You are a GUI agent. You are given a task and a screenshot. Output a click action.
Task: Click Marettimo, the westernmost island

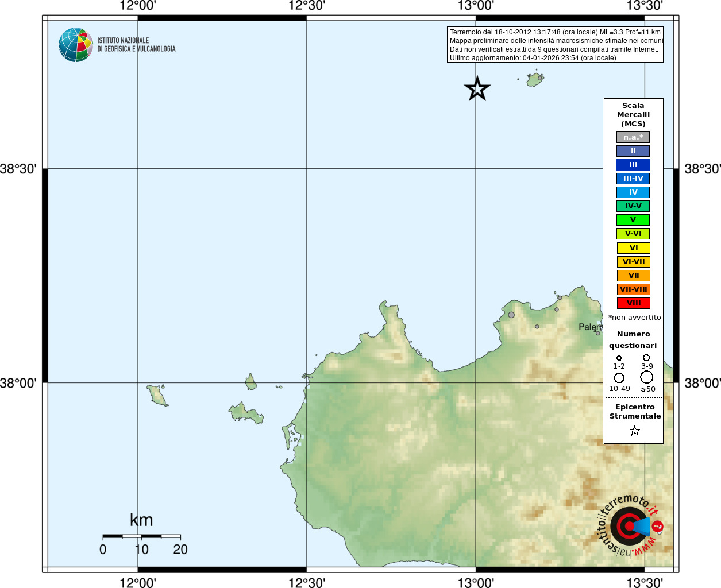pos(156,395)
